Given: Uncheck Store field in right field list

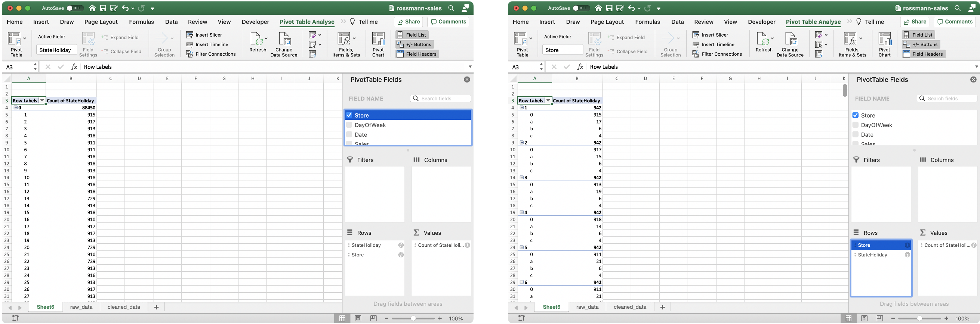Looking at the screenshot, I should click(855, 115).
